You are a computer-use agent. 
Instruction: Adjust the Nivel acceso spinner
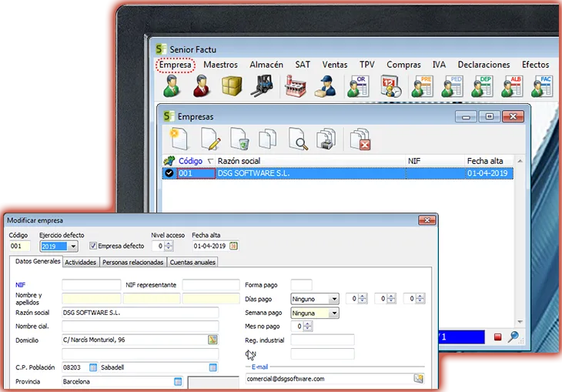coord(169,246)
